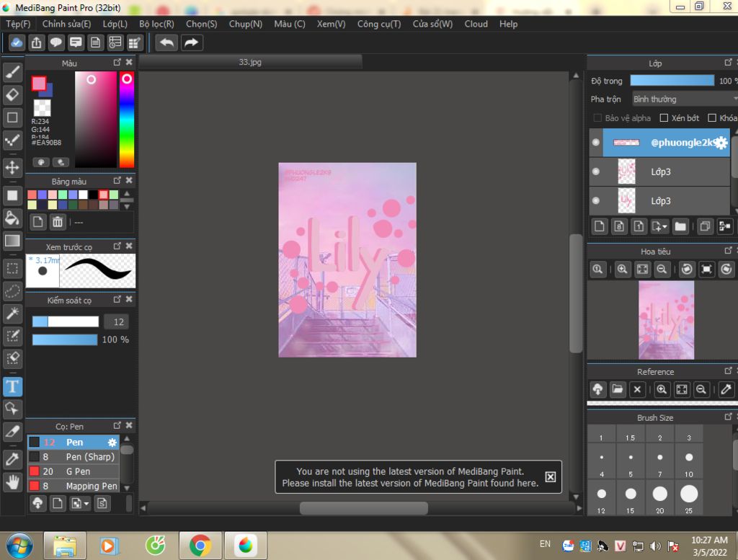Duplicate the layer using the Lớp panel icon

pyautogui.click(x=705, y=226)
